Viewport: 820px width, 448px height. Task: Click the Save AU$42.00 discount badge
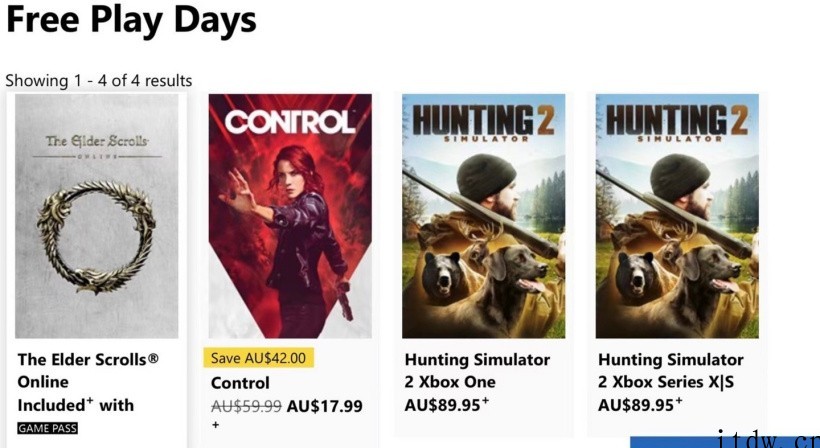(258, 358)
